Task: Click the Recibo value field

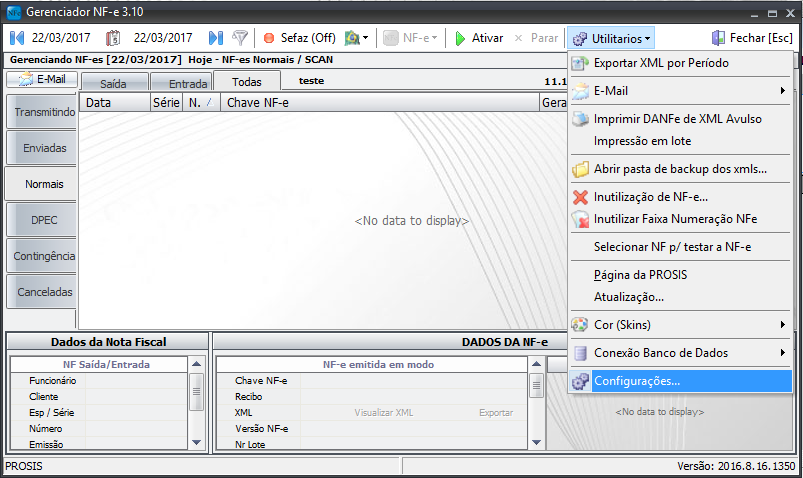Action: click(x=413, y=397)
